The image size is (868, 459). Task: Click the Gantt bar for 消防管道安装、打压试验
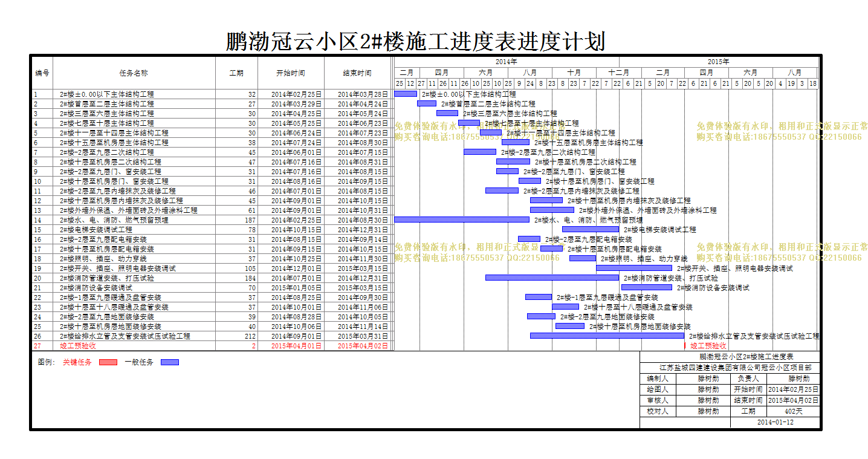pos(552,278)
